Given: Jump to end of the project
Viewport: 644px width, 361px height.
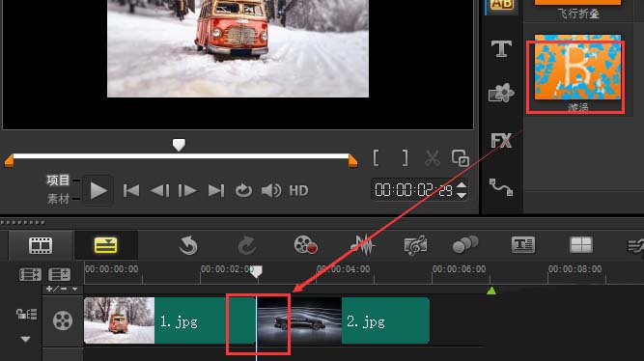Looking at the screenshot, I should pos(216,190).
